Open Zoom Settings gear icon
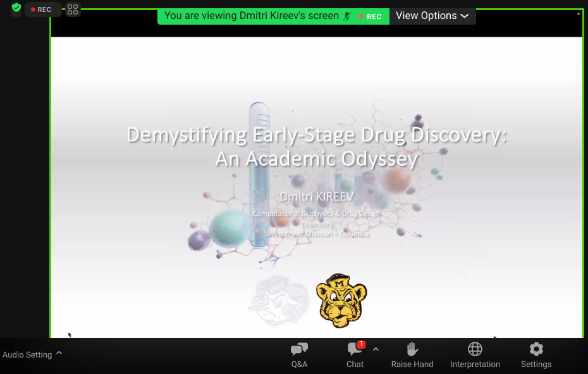 coord(536,354)
